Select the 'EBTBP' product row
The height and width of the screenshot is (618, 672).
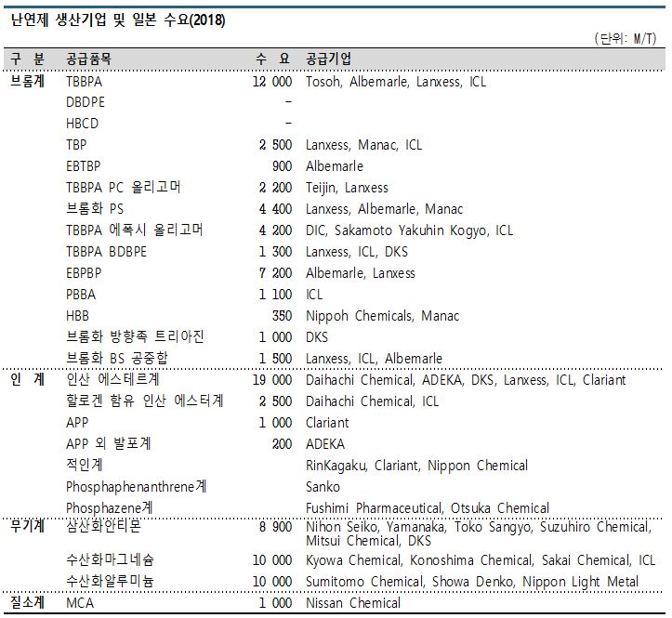coord(85,166)
